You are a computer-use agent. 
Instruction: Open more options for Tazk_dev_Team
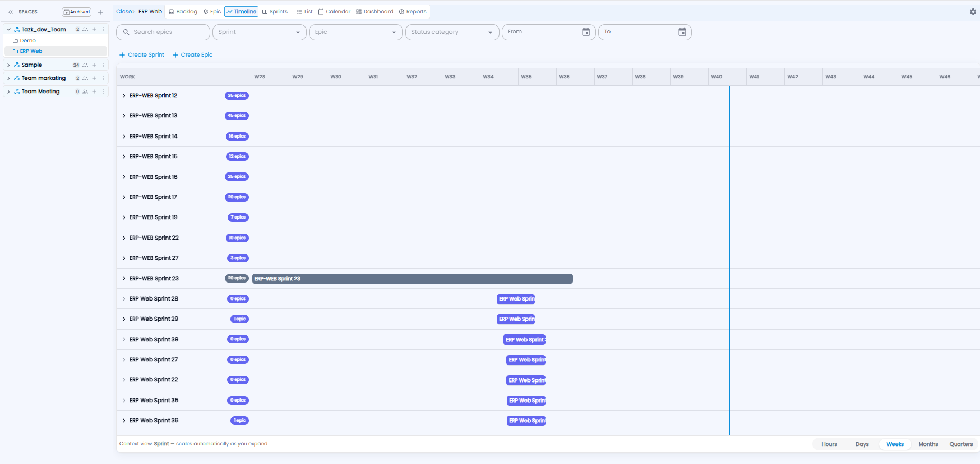103,29
